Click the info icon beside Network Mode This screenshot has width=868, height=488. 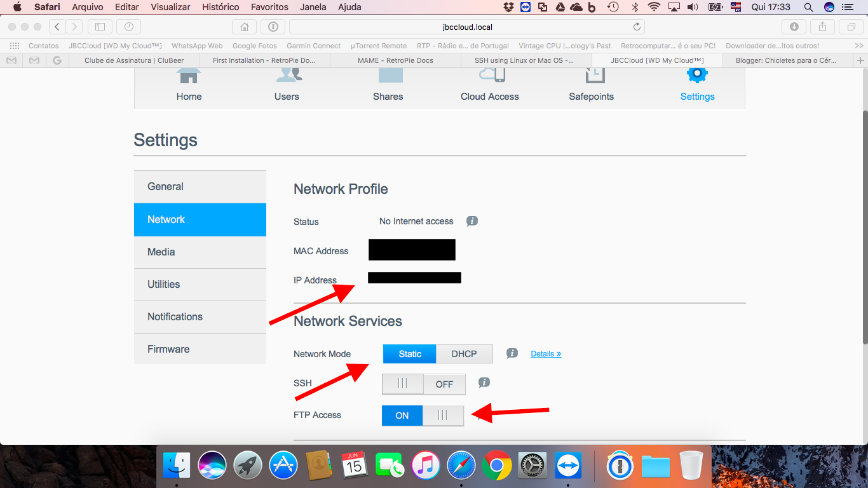click(512, 353)
